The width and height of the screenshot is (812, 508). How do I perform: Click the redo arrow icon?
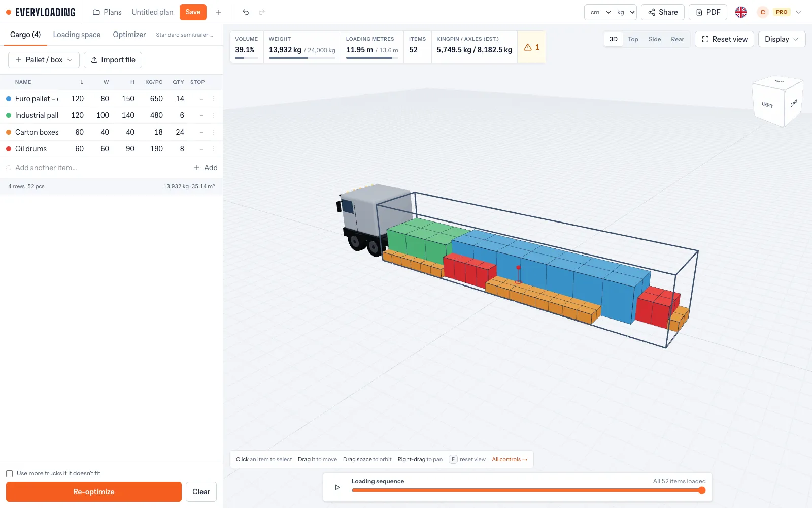click(x=262, y=12)
